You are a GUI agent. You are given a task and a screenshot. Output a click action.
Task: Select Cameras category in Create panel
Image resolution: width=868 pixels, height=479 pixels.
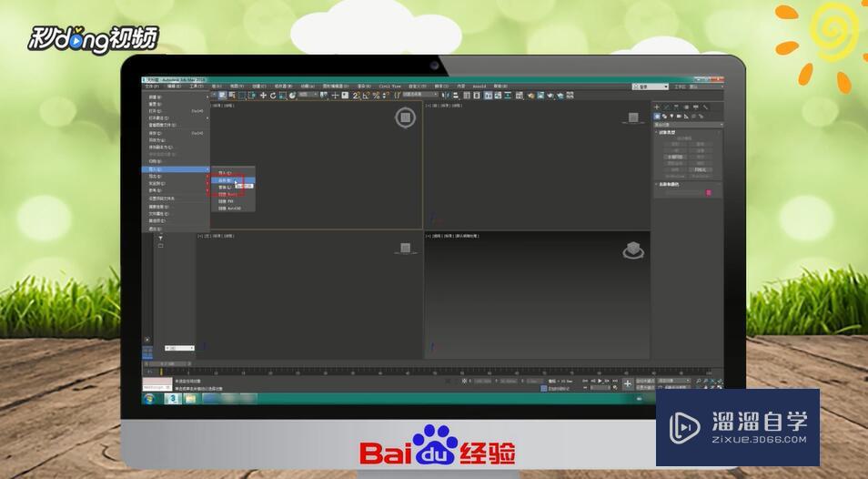click(679, 117)
